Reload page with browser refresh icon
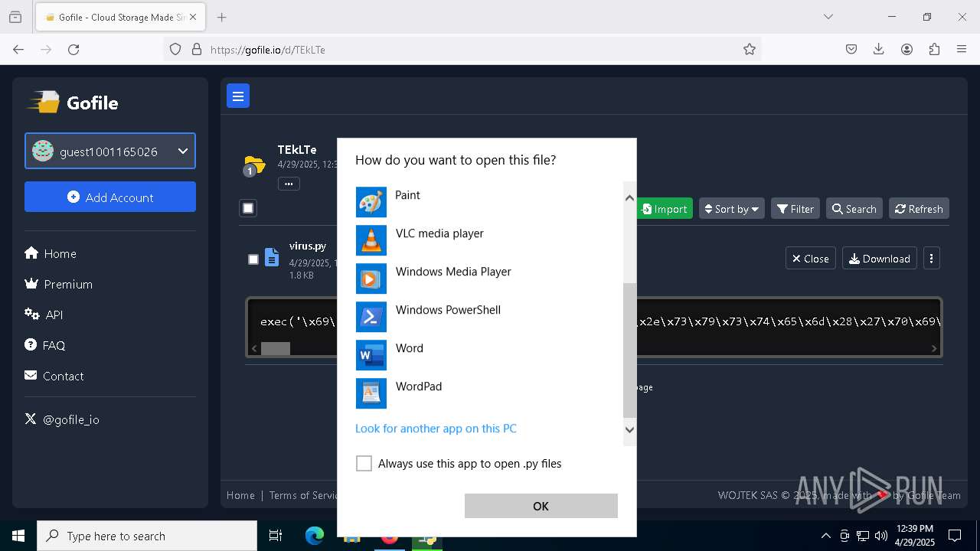 pyautogui.click(x=73, y=49)
